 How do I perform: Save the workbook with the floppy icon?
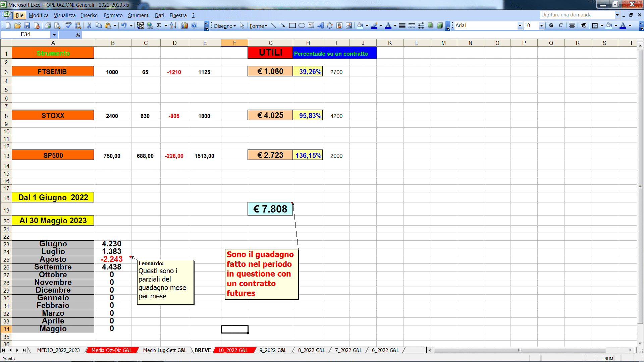pyautogui.click(x=27, y=25)
